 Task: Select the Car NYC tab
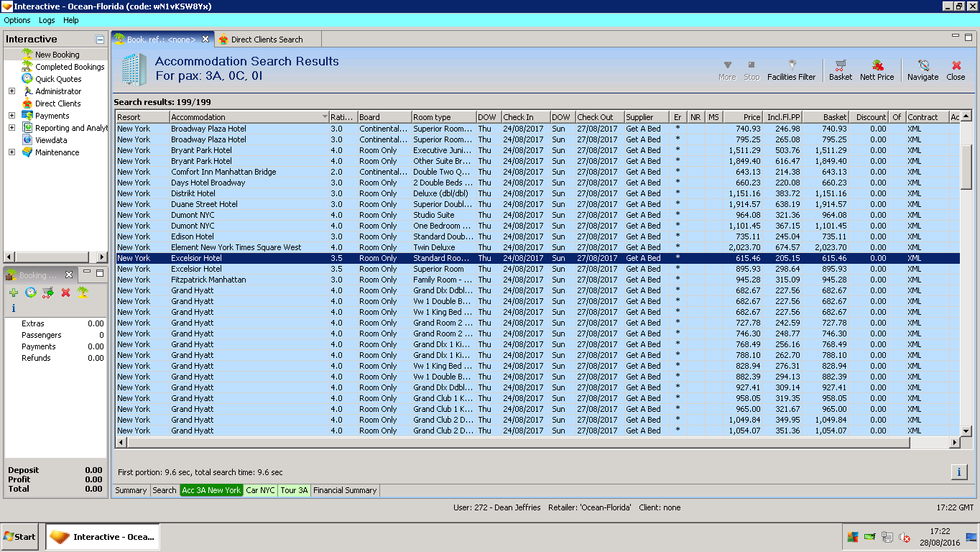click(260, 490)
